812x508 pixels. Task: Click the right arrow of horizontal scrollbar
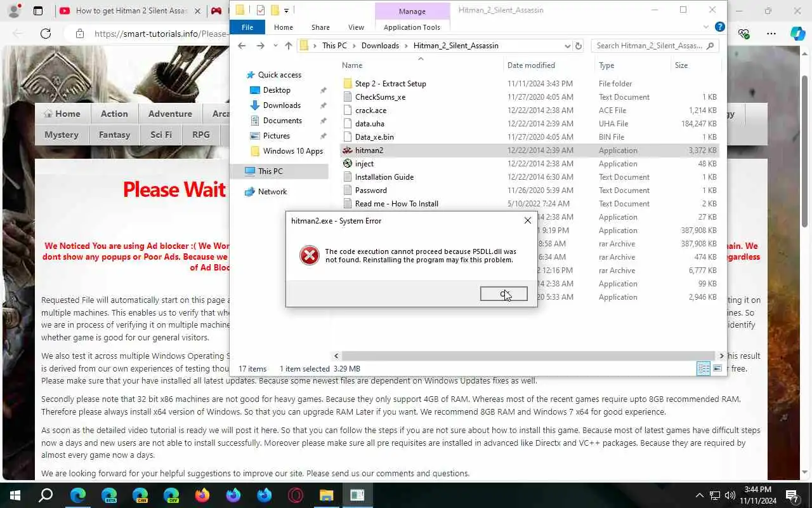[x=721, y=356]
